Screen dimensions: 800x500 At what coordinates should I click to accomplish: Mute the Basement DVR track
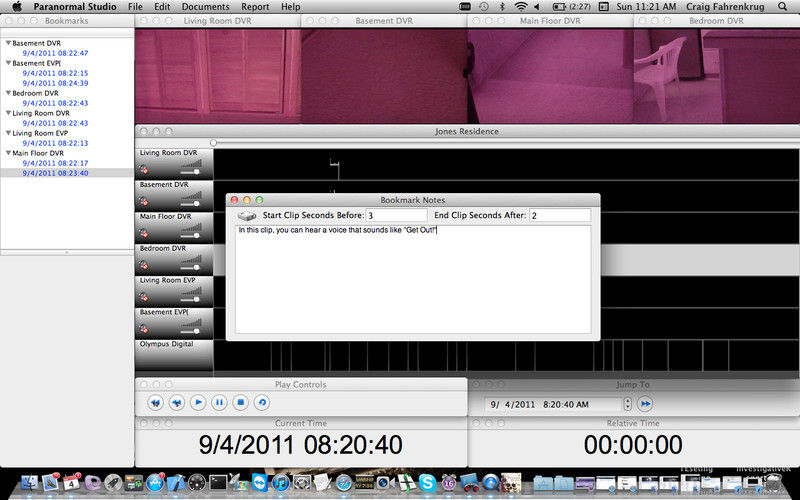144,201
